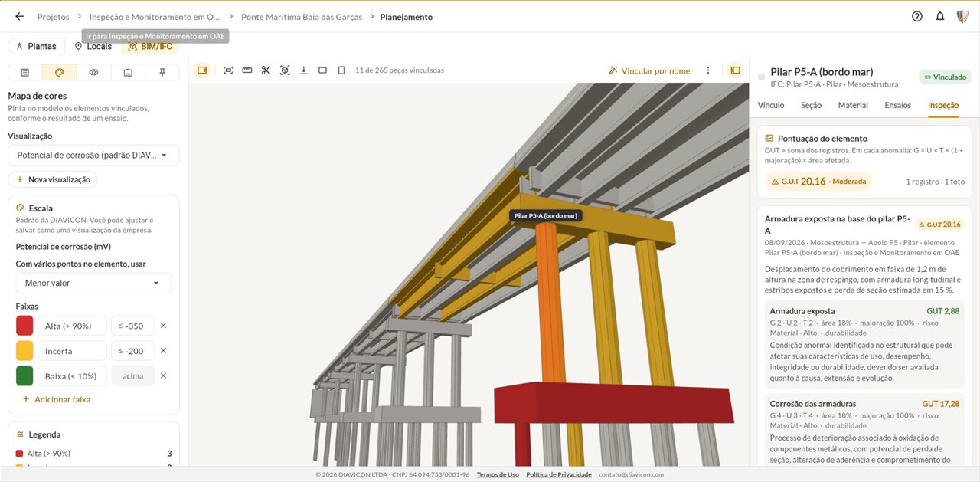This screenshot has width=980, height=482.
Task: Click the Alta (> 90%) legend row
Action: (93, 454)
